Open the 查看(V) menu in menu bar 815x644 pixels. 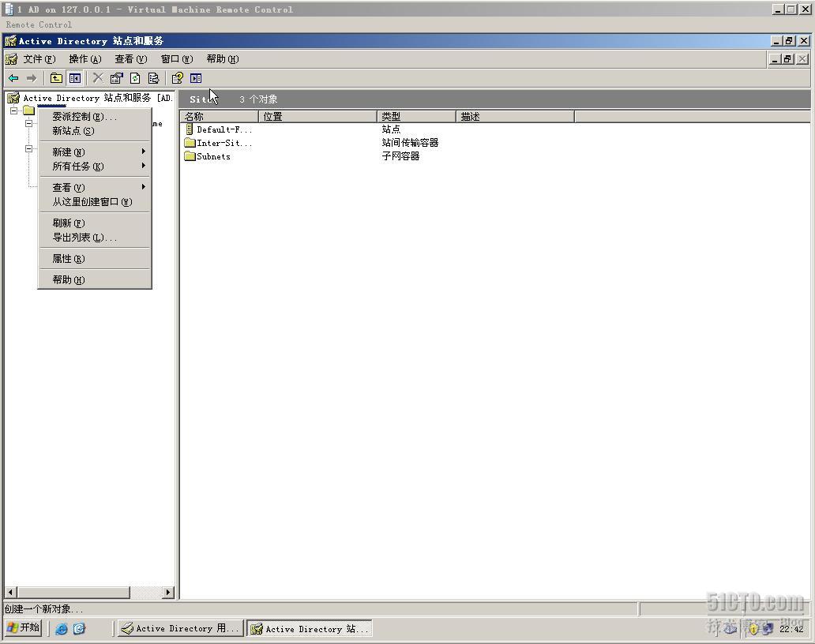pos(131,59)
